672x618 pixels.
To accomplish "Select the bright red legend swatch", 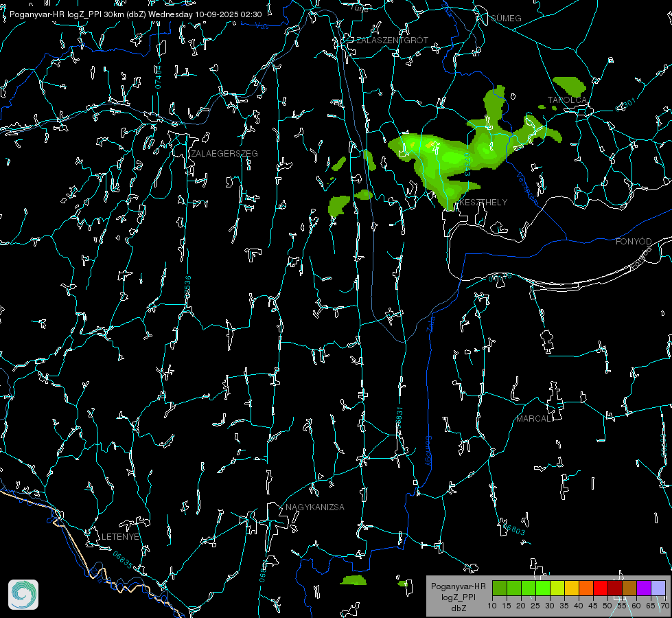I will click(x=601, y=588).
